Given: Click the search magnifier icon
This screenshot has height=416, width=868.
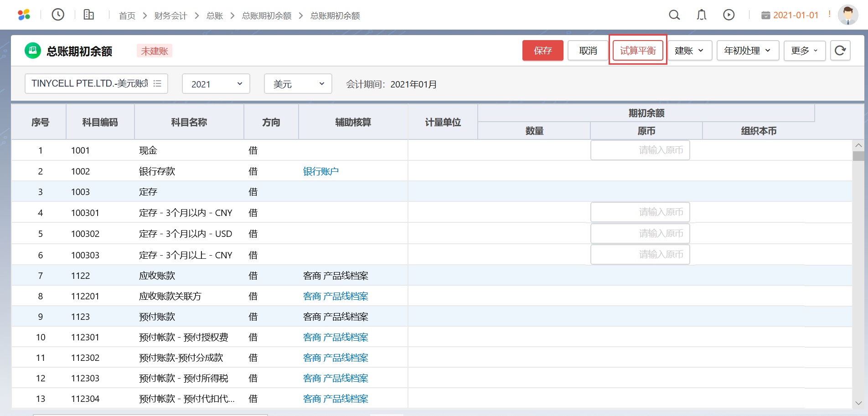Looking at the screenshot, I should (674, 15).
